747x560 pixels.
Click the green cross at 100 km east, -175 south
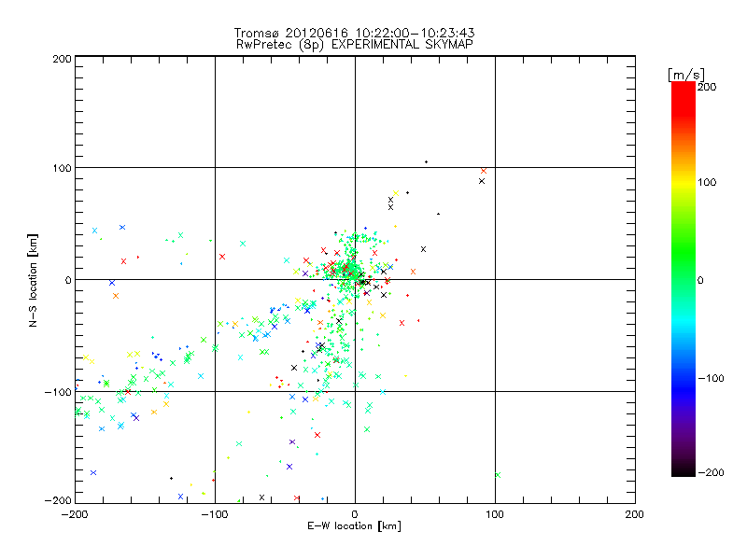click(x=498, y=475)
